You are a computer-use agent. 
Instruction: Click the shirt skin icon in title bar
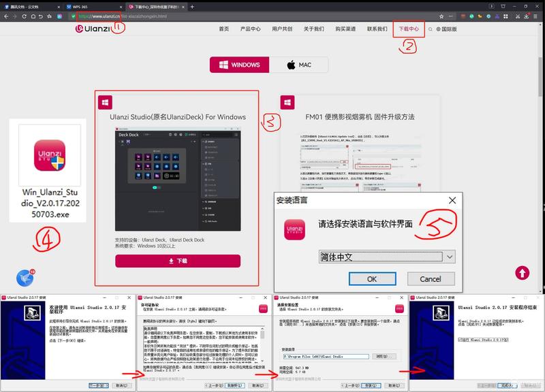pyautogui.click(x=503, y=6)
